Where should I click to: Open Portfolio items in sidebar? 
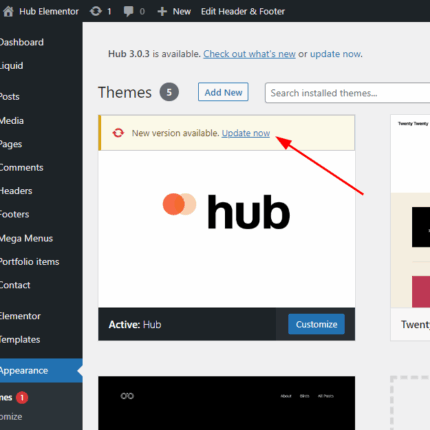(x=29, y=261)
